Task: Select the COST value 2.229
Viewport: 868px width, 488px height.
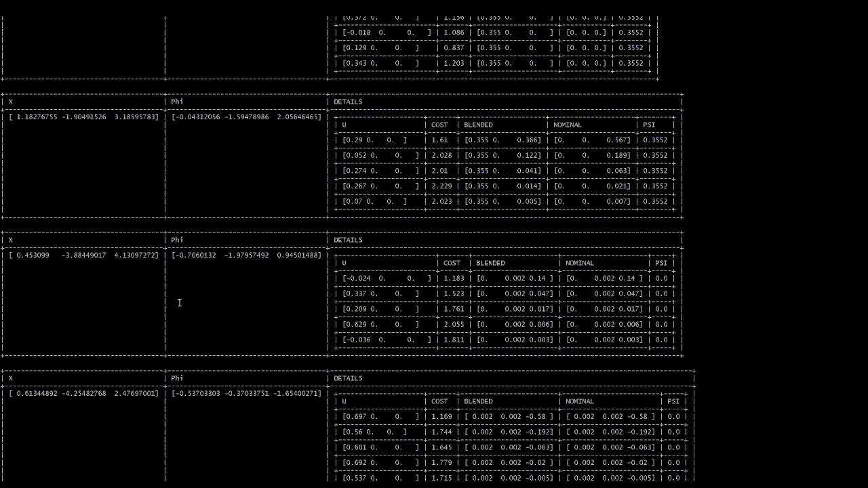Action: click(x=441, y=186)
